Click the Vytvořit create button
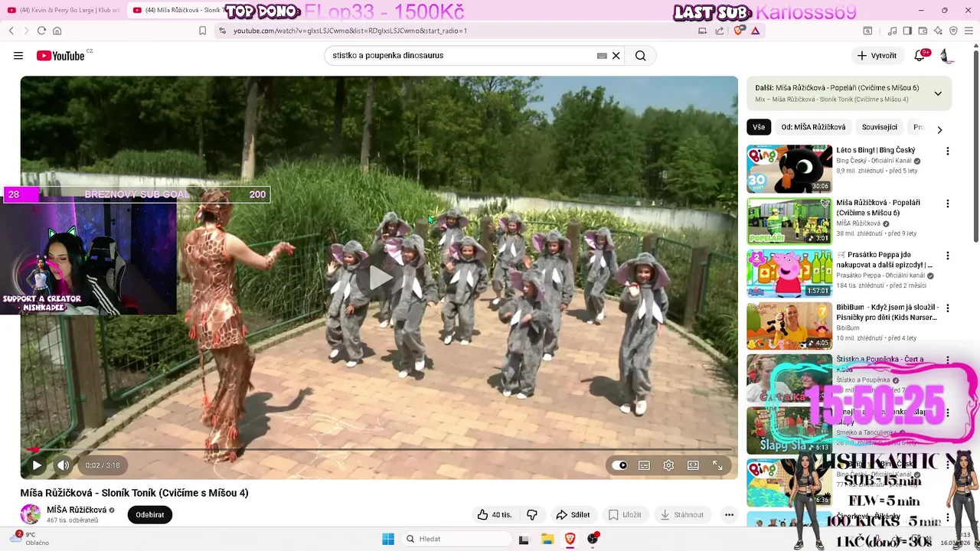 click(877, 56)
